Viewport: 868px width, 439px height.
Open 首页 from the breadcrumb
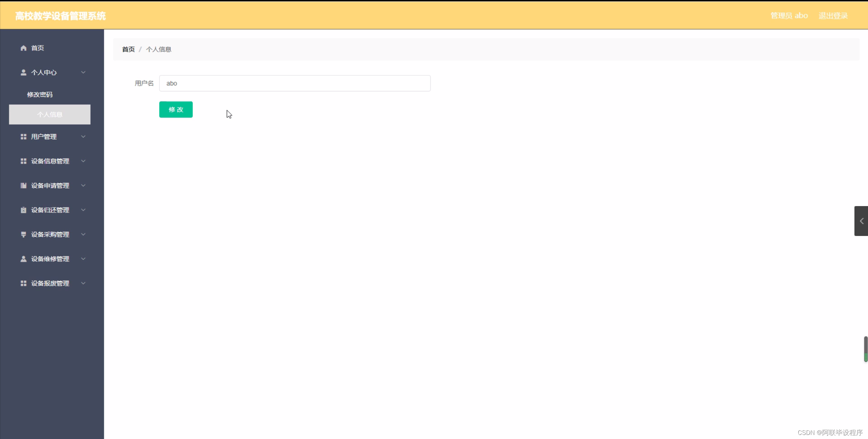point(128,49)
